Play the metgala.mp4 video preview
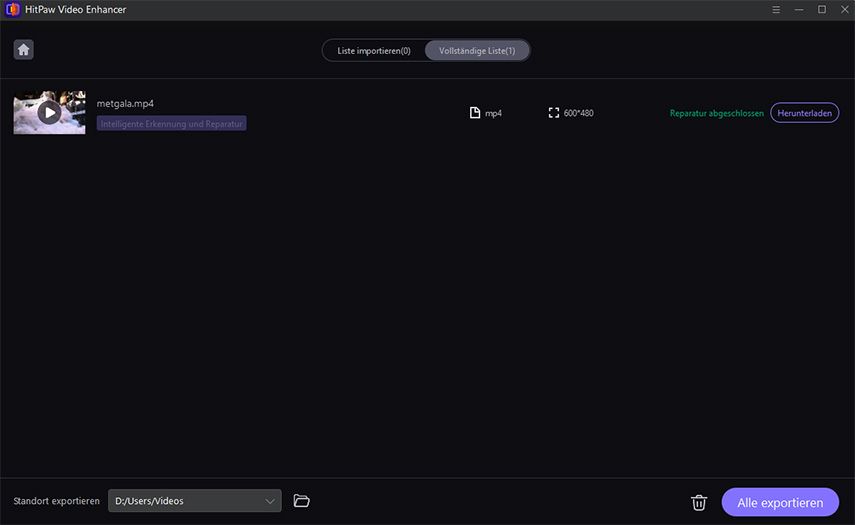The height and width of the screenshot is (525, 855). (x=49, y=113)
